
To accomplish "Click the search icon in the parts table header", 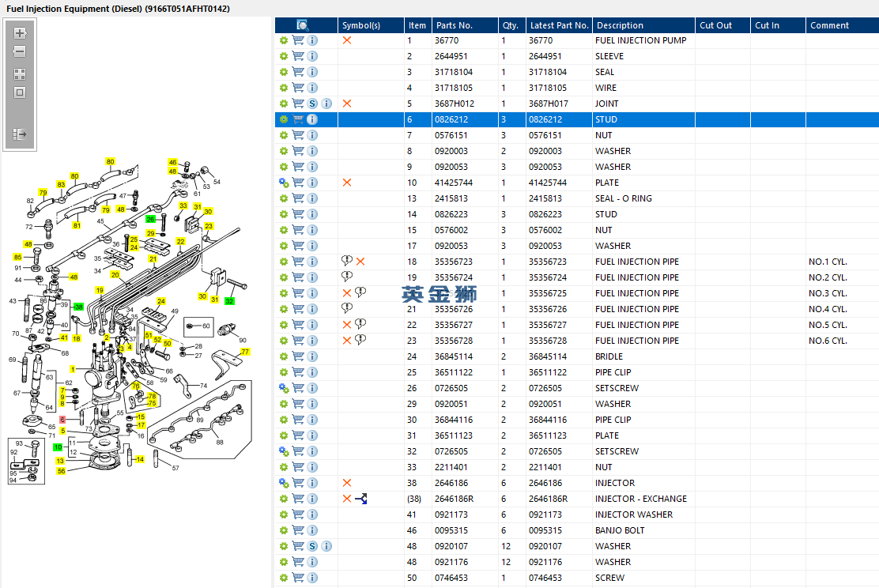I will [303, 25].
